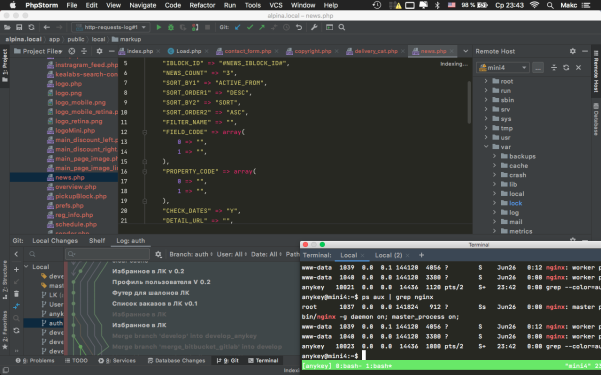601x375 pixels.
Task: Open the mini4 server dropdown
Action: 503,67
